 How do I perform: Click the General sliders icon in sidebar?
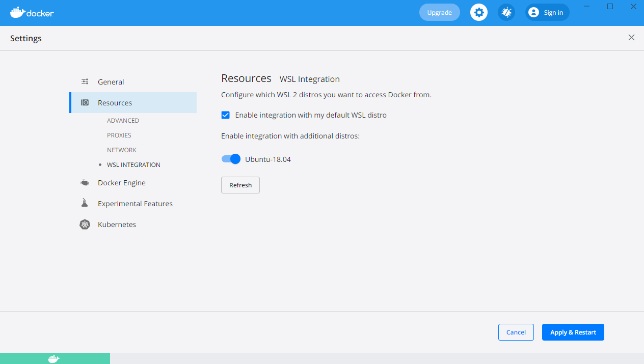[x=85, y=81]
